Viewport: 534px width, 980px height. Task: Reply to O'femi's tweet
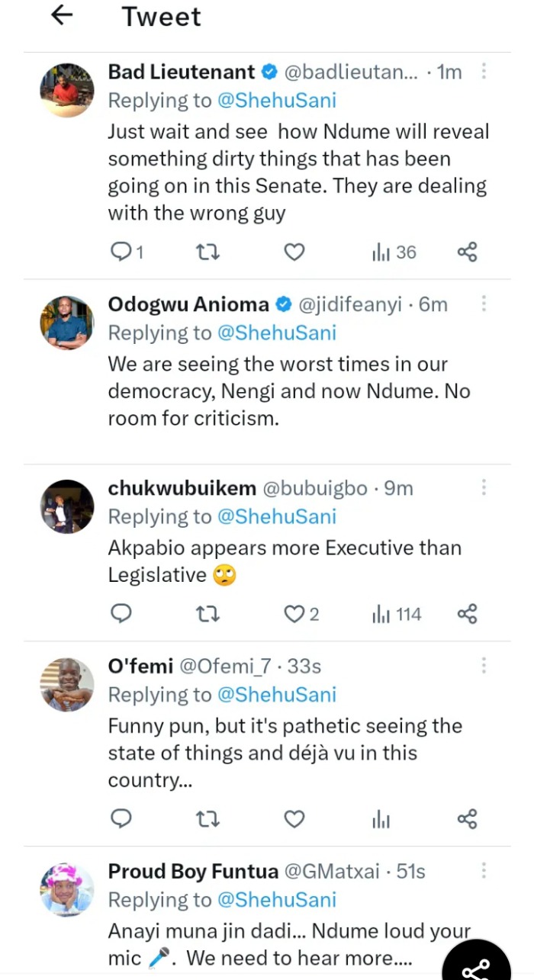pyautogui.click(x=121, y=819)
